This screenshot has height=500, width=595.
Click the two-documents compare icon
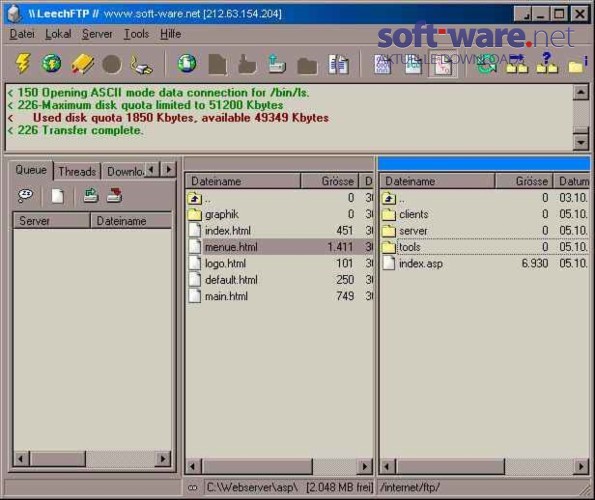pos(338,64)
